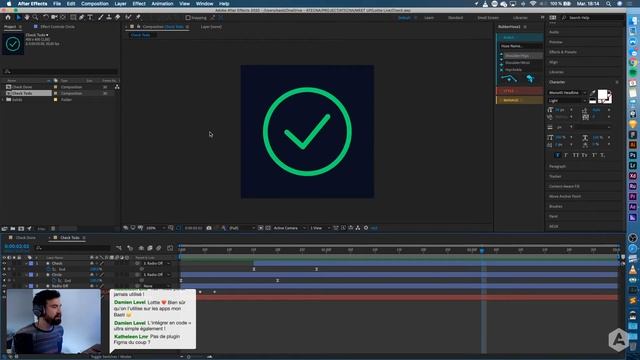The image size is (640, 360).
Task: Expand the Solids folder in Project panel
Action: [x=3, y=100]
